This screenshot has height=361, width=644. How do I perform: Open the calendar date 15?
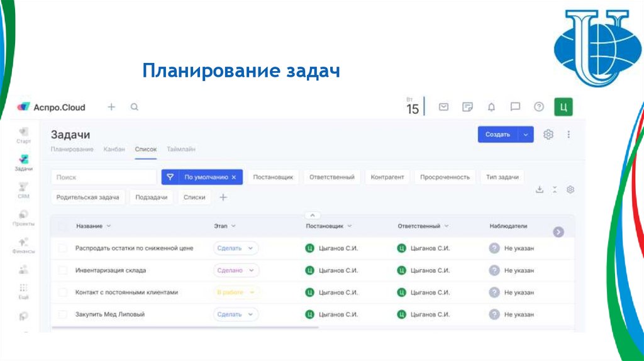coord(413,106)
